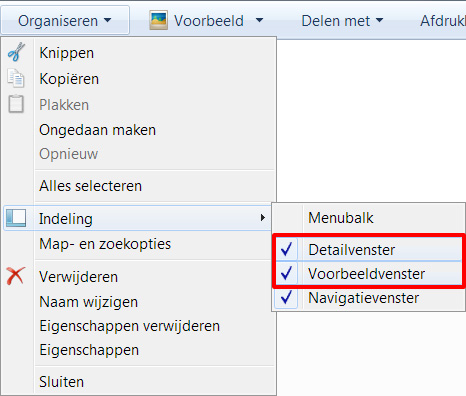Expand the Indeling submenu arrow
This screenshot has height=396, width=466.
click(x=263, y=218)
